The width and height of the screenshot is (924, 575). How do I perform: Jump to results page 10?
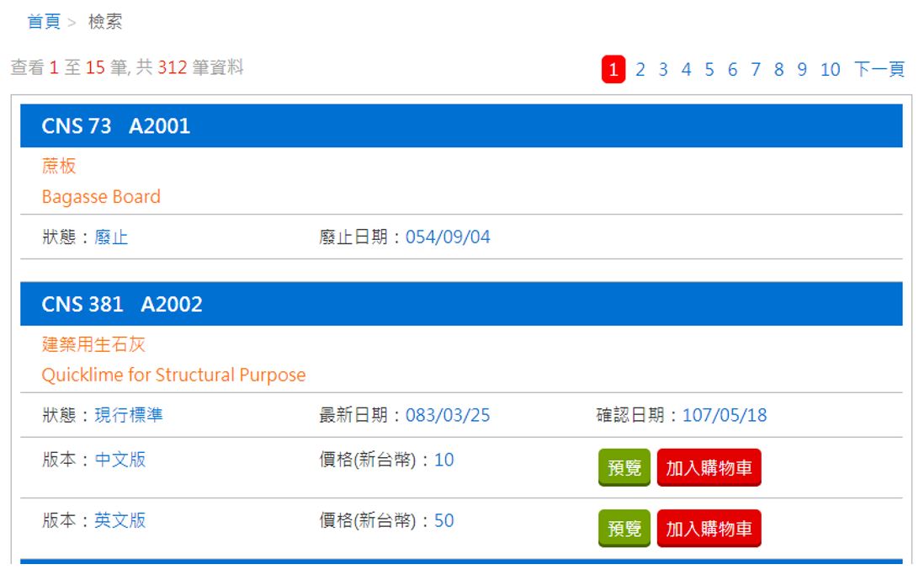tap(831, 70)
